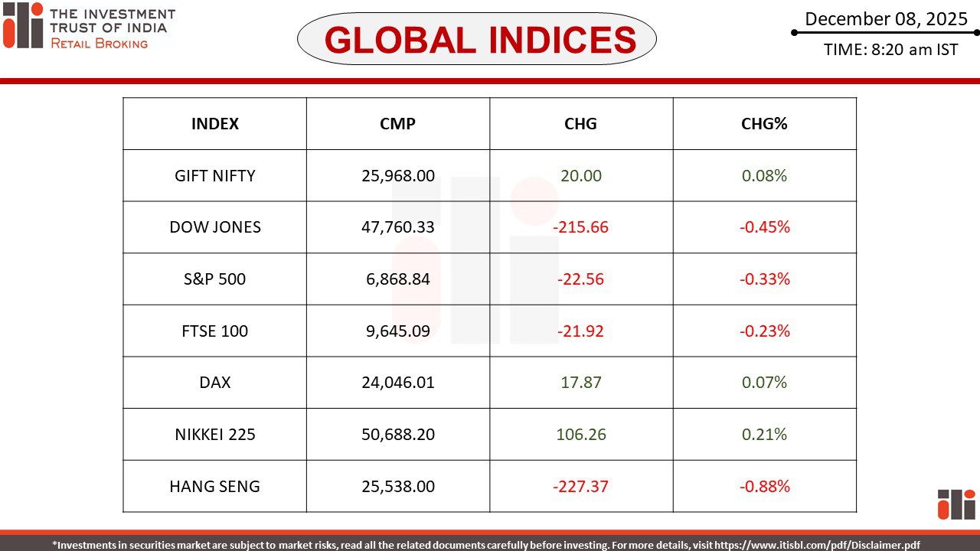Click the Investment Trust of India logo icon
Screen dimensions: 980x551
point(23,24)
